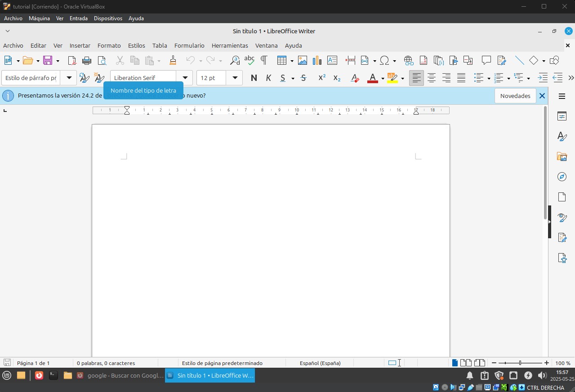Toggle superscript formatting
This screenshot has height=392, width=575.
[322, 78]
